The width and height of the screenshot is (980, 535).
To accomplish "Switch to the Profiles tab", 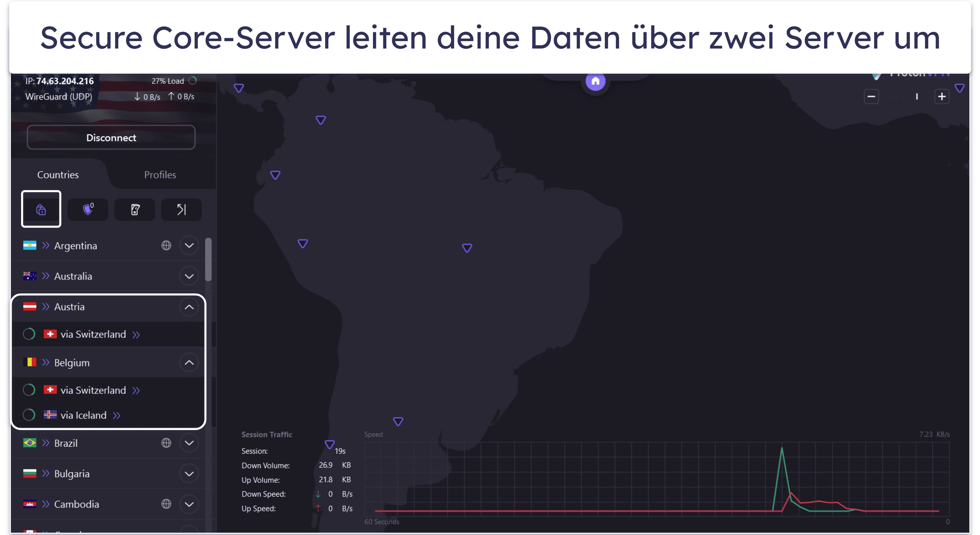I will click(160, 175).
